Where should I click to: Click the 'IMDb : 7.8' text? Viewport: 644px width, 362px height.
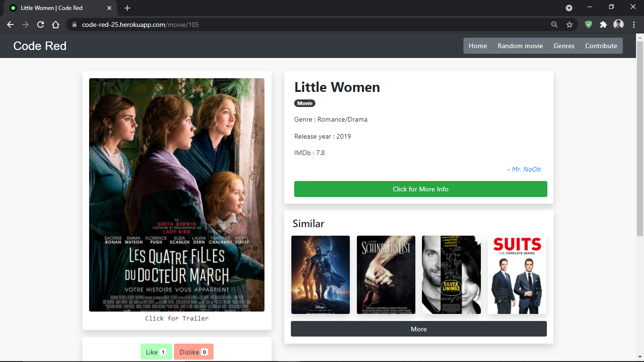(309, 153)
